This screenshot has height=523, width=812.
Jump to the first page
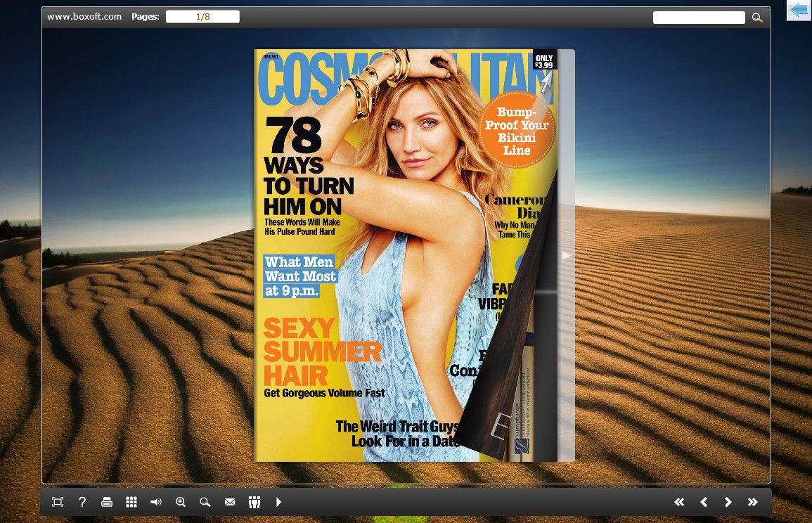tap(679, 502)
